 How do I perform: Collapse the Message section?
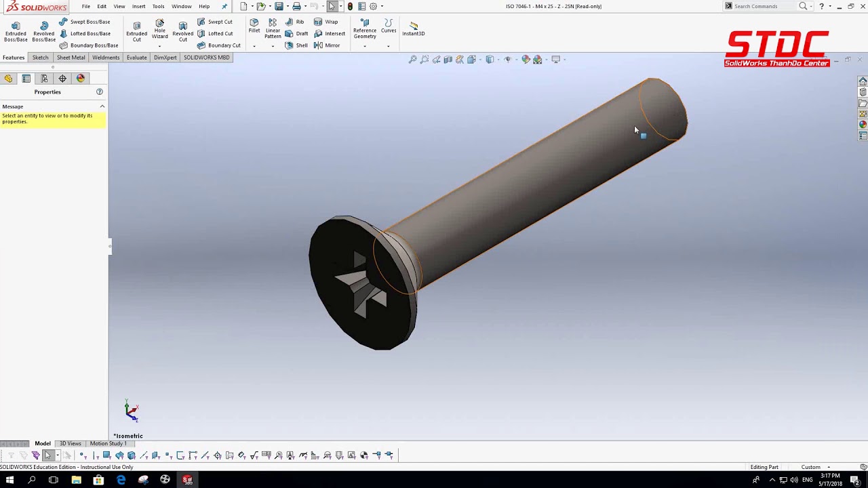pyautogui.click(x=102, y=106)
